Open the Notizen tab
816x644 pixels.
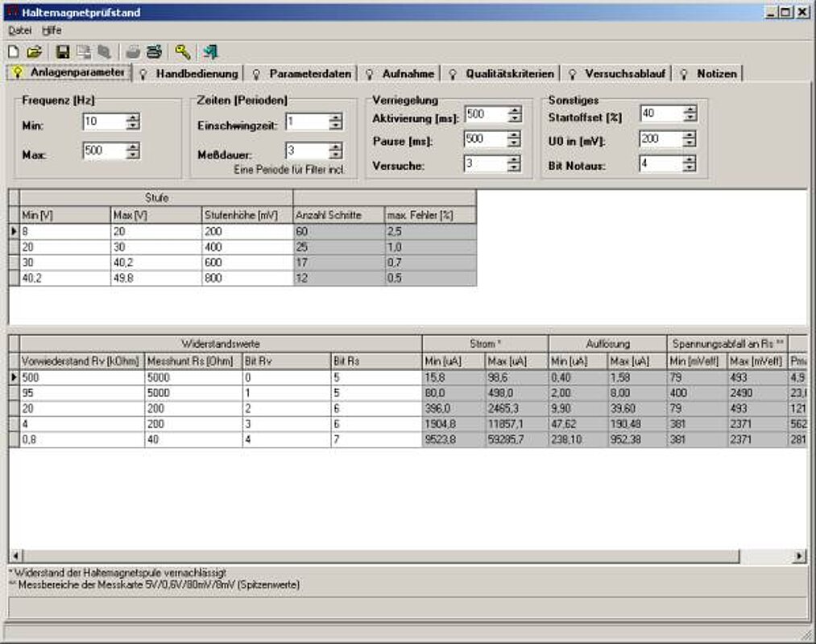click(x=709, y=74)
